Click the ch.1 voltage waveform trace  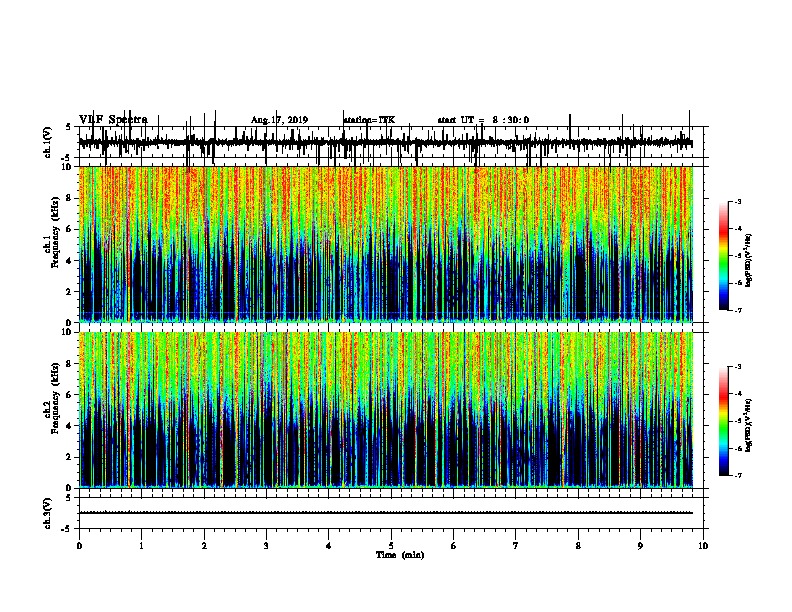(x=386, y=143)
